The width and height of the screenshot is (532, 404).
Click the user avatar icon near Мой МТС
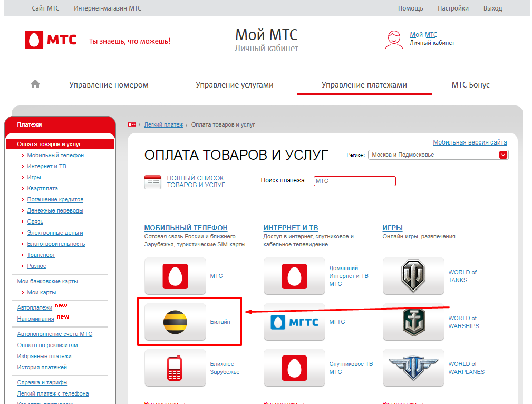tap(394, 40)
